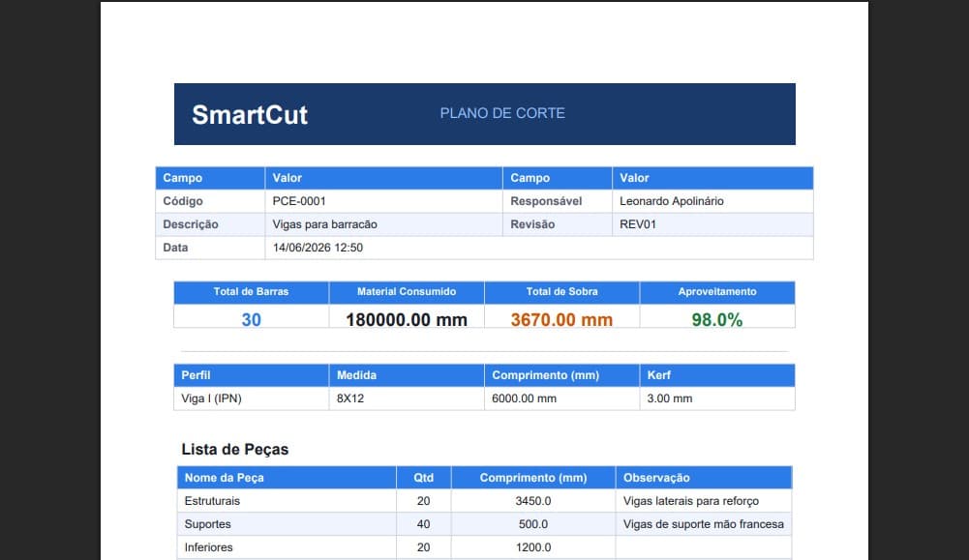Image resolution: width=969 pixels, height=560 pixels.
Task: Click the Lista de Peças heading
Action: [x=235, y=450]
